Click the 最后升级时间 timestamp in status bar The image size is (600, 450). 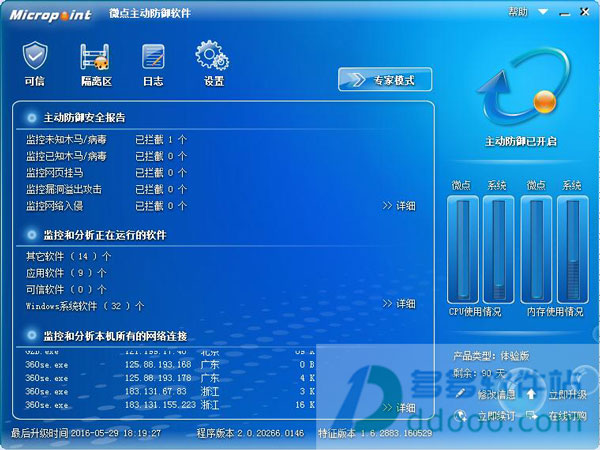86,433
